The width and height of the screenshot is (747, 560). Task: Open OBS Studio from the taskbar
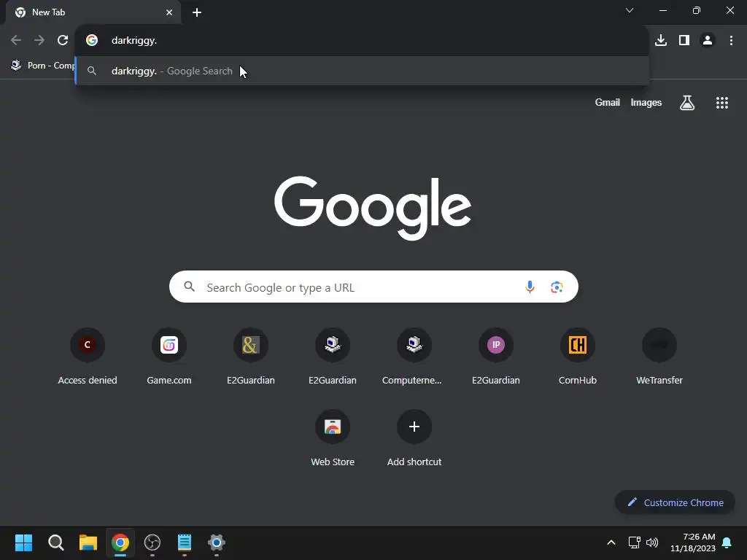[x=152, y=542]
